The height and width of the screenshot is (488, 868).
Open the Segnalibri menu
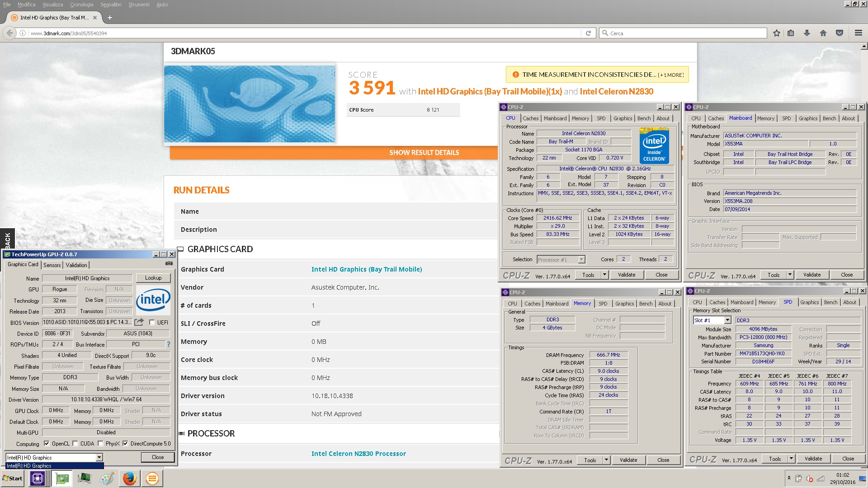[x=111, y=5]
